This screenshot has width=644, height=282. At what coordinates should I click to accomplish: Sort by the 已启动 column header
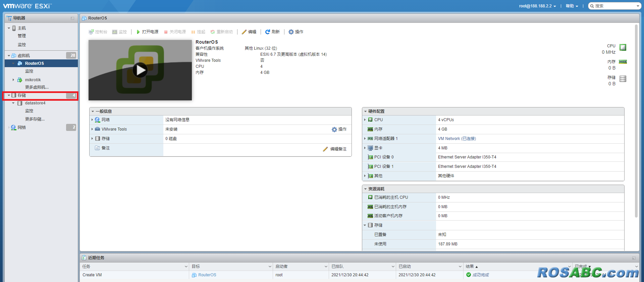[x=405, y=267]
